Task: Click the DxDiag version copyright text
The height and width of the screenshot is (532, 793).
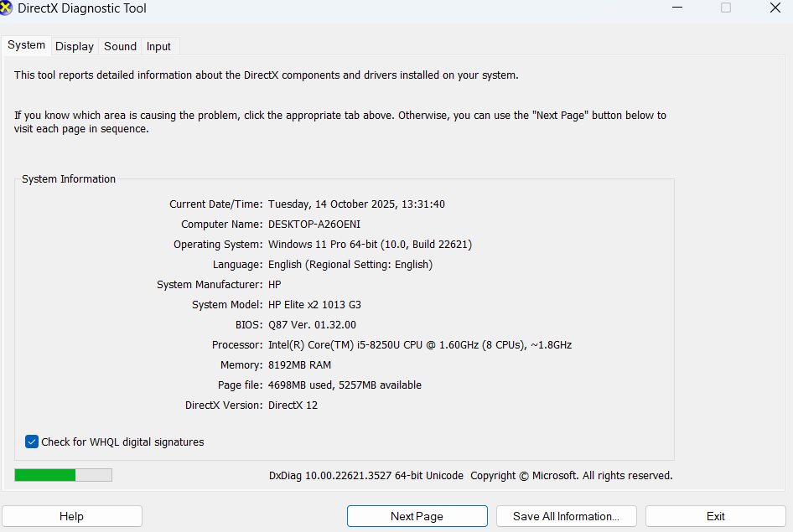Action: tap(470, 476)
